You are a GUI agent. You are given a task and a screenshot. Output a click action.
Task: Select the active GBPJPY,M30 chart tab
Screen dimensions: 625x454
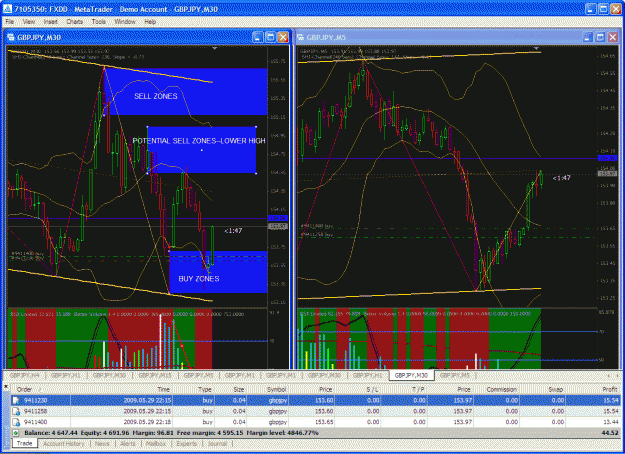(x=411, y=375)
